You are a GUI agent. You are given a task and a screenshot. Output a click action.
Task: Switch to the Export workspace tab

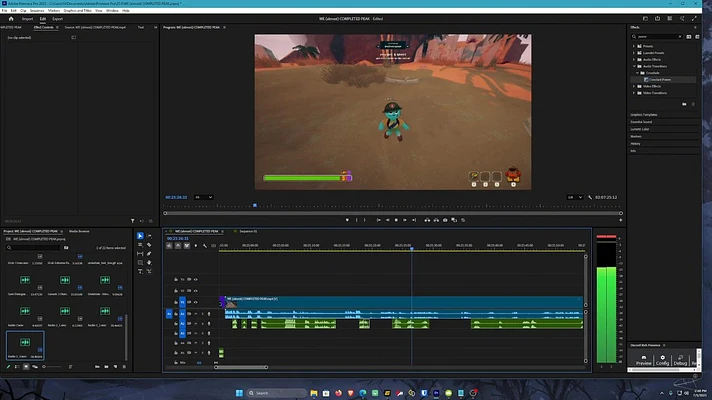click(x=57, y=19)
